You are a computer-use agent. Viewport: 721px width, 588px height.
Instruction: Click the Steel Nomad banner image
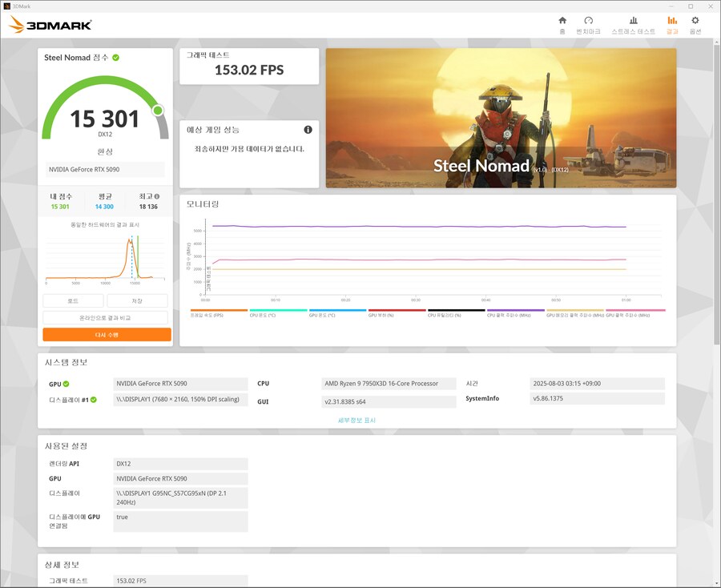pos(501,118)
